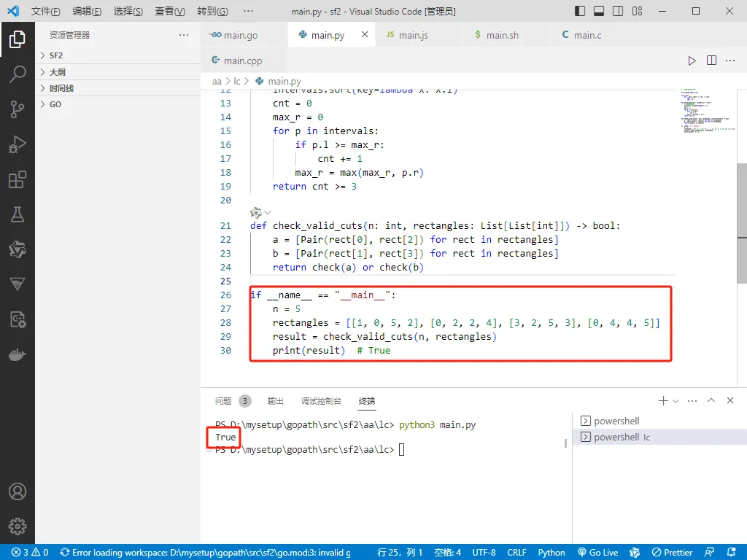Screen dimensions: 747x560
Task: Open the 调试控制台 debug console tab
Action: click(x=321, y=401)
